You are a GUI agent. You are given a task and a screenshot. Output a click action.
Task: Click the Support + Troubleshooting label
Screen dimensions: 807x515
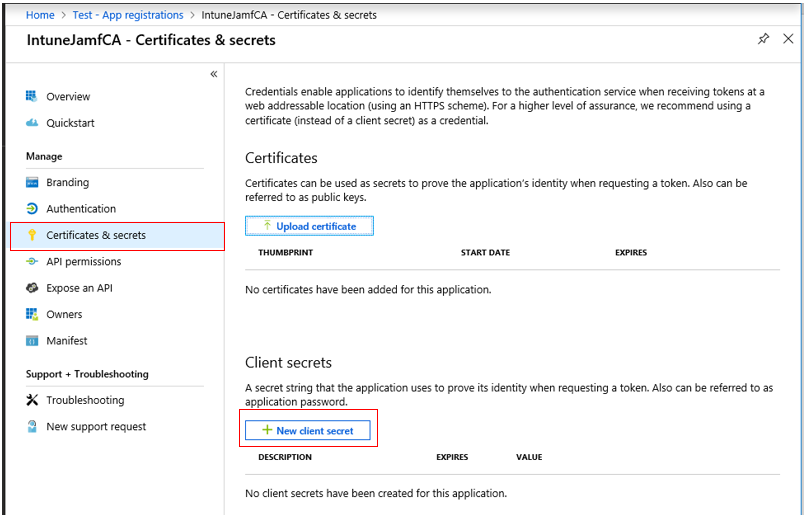(x=87, y=374)
